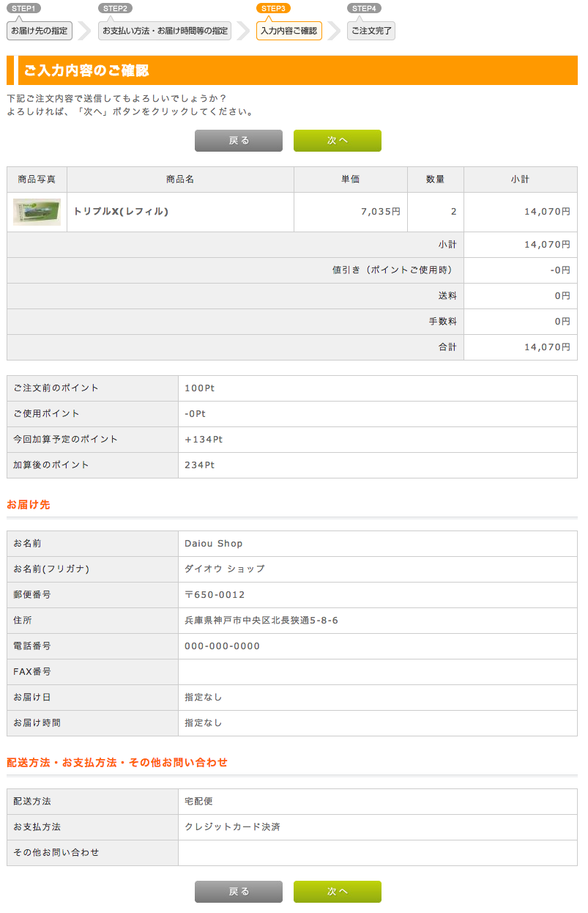
Task: Click the top green 次へ button
Action: (x=337, y=141)
